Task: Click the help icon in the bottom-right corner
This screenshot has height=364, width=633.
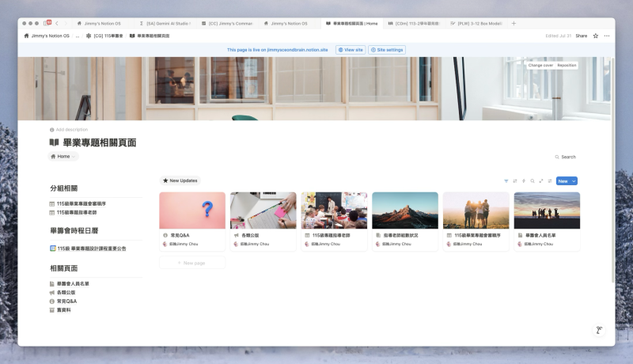Action: (599, 330)
